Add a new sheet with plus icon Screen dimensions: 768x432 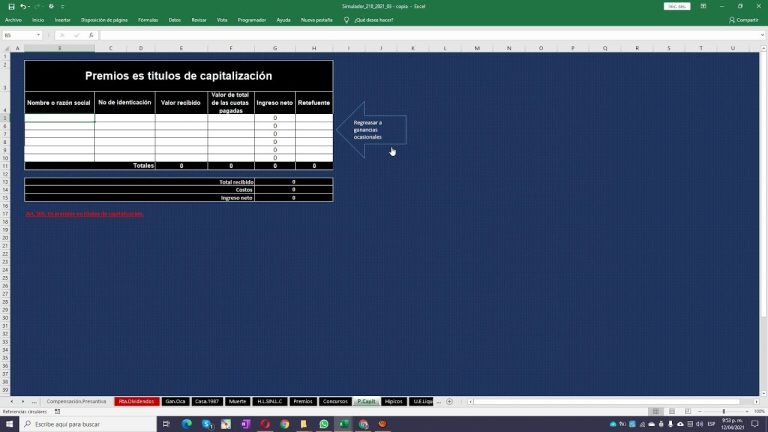[x=449, y=401]
